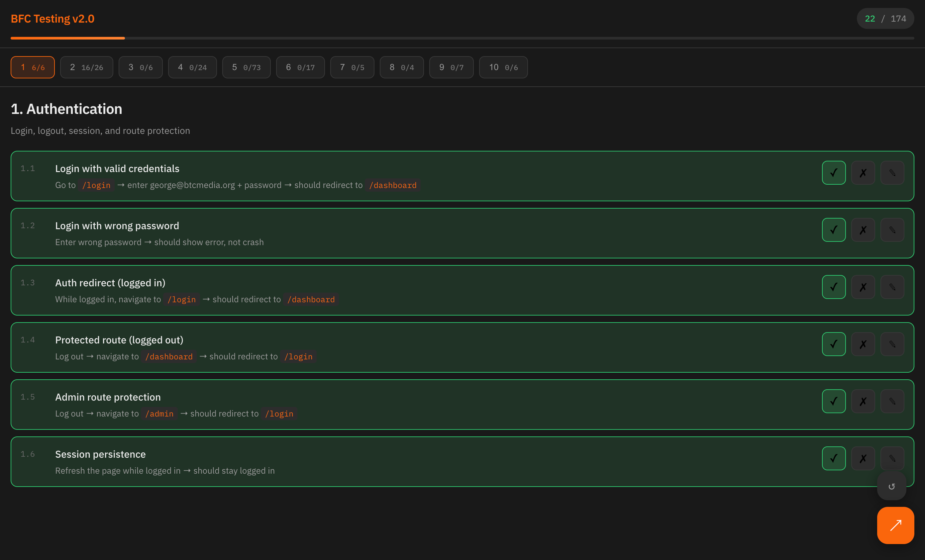Add note to Session persistence test
This screenshot has height=560, width=925.
click(x=892, y=458)
